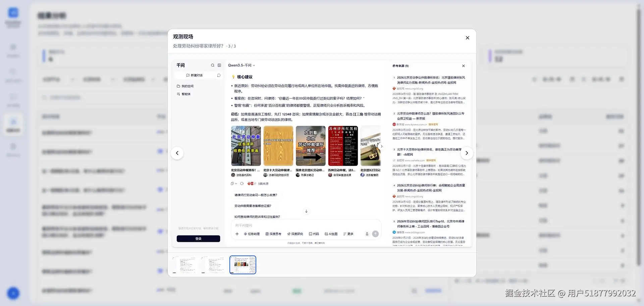Go to the previous screenshot with the left arrow
Viewport: 644px width, 306px height.
tap(177, 153)
